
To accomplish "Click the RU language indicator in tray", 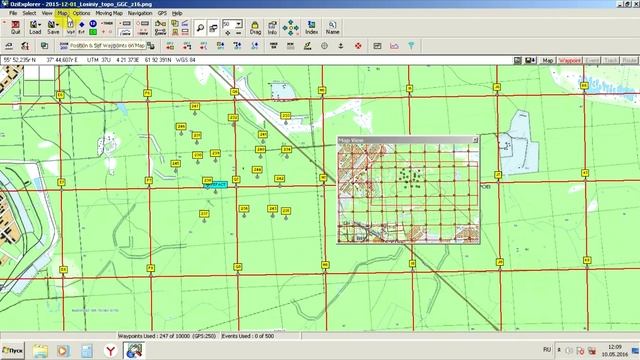I will [547, 350].
